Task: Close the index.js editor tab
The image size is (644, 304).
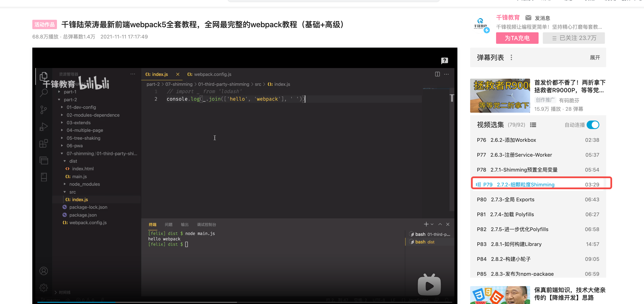Action: click(x=178, y=74)
